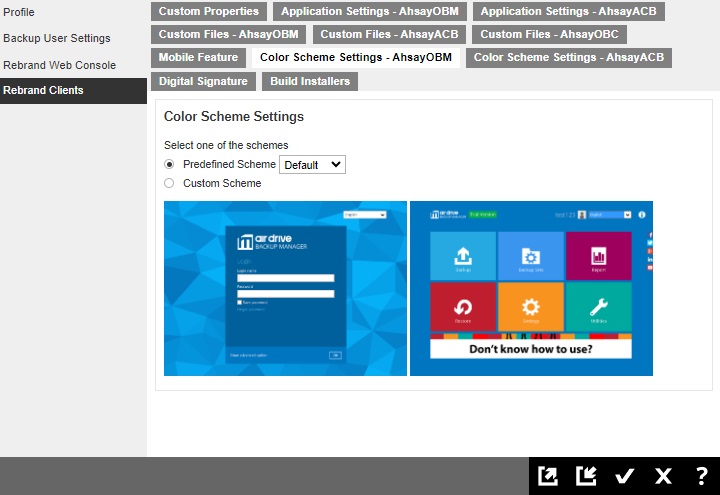Click the export icon in bottom bar

[548, 476]
